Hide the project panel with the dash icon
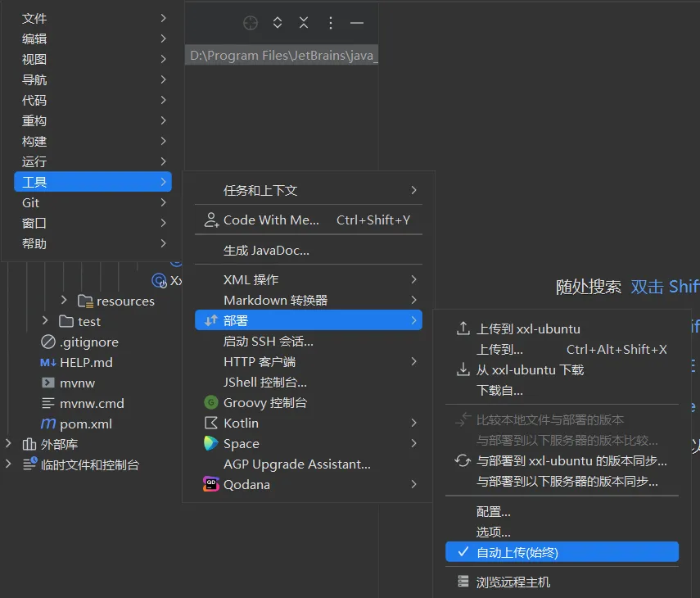700x598 pixels. [357, 23]
